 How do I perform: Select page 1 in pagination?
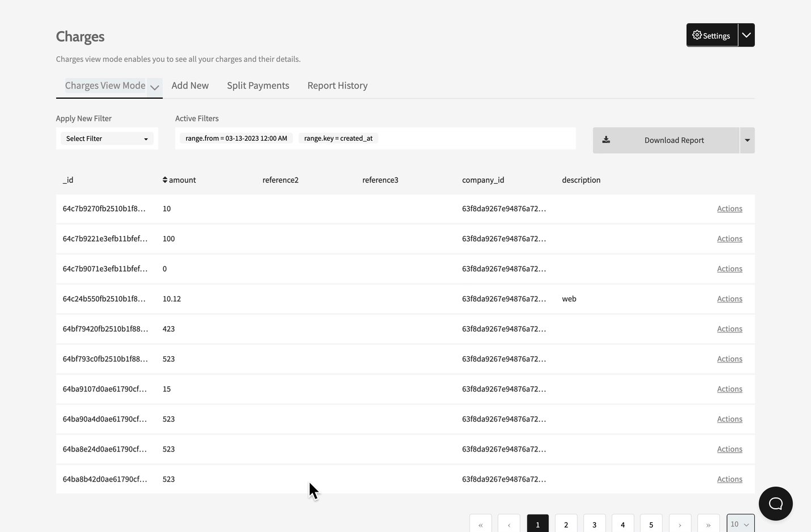pos(538,525)
